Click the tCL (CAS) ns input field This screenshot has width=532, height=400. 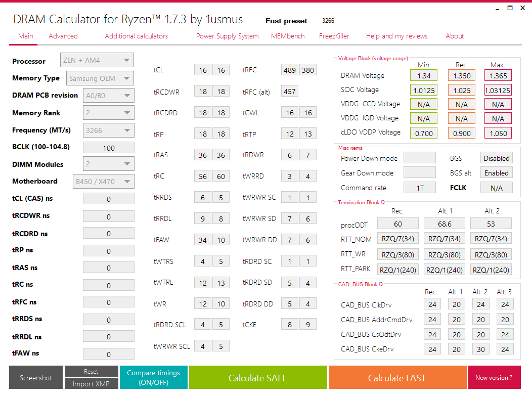(x=109, y=199)
